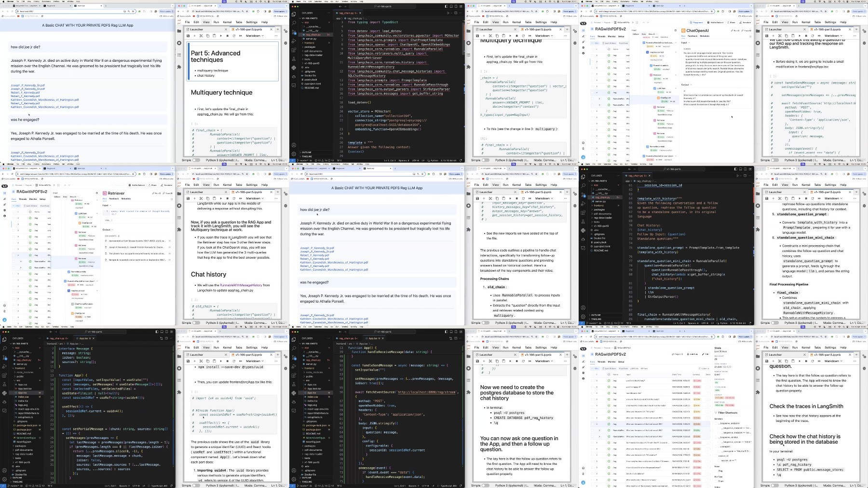Open Markdown cell-type dropdown in postgres database notebook
The image size is (868, 488).
click(544, 361)
